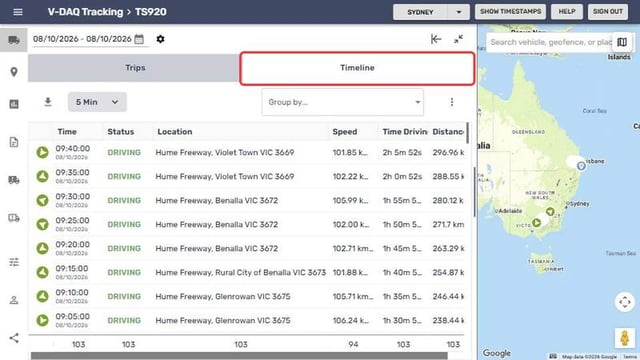Click the date range field 08/10/2026

(x=82, y=39)
